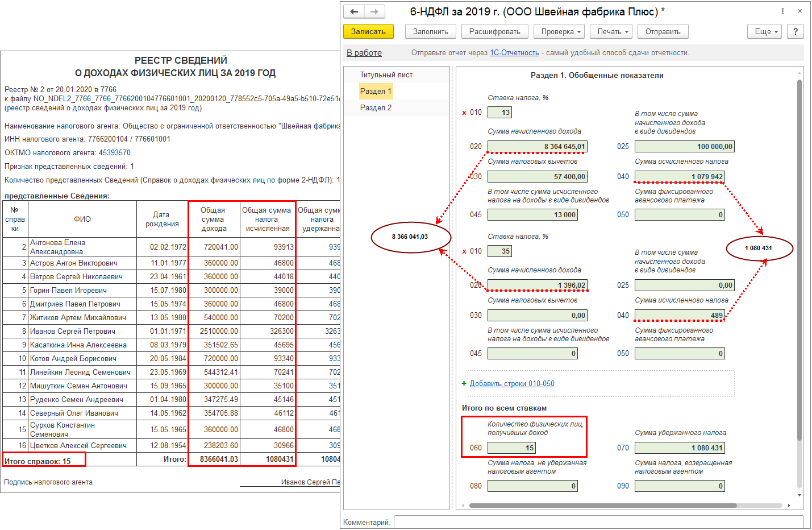Click the forward navigation arrow

(x=374, y=11)
